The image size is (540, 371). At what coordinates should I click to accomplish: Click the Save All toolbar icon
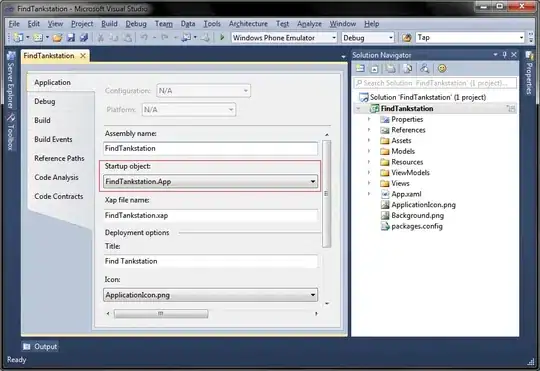[x=84, y=38]
